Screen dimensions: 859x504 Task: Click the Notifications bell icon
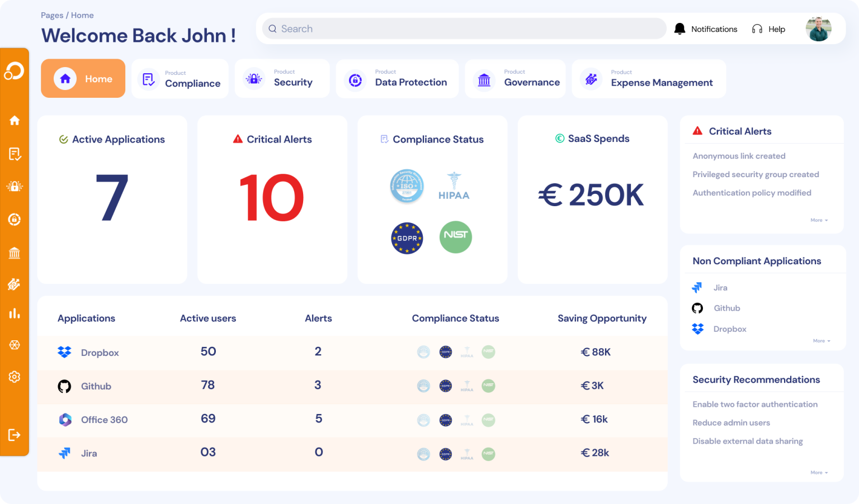679,29
